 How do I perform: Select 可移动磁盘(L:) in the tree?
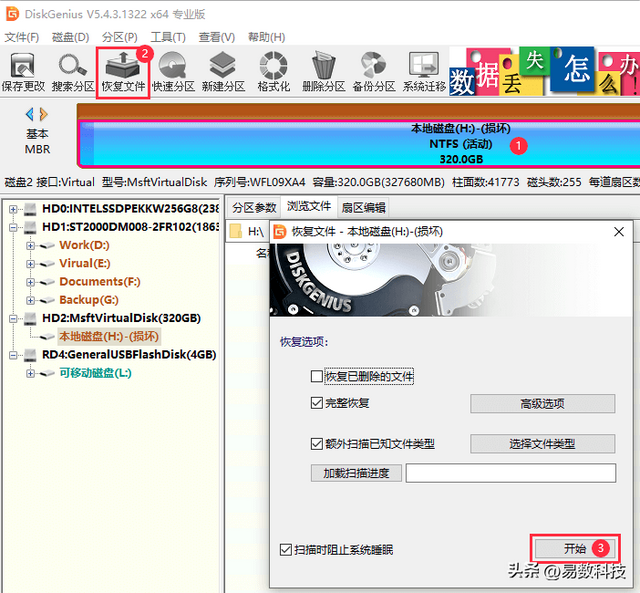[x=95, y=373]
